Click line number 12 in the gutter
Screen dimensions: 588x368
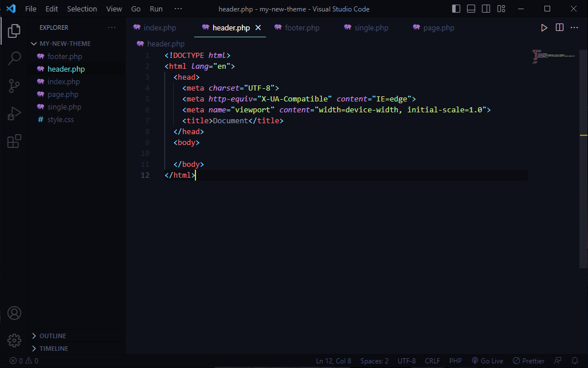(145, 175)
